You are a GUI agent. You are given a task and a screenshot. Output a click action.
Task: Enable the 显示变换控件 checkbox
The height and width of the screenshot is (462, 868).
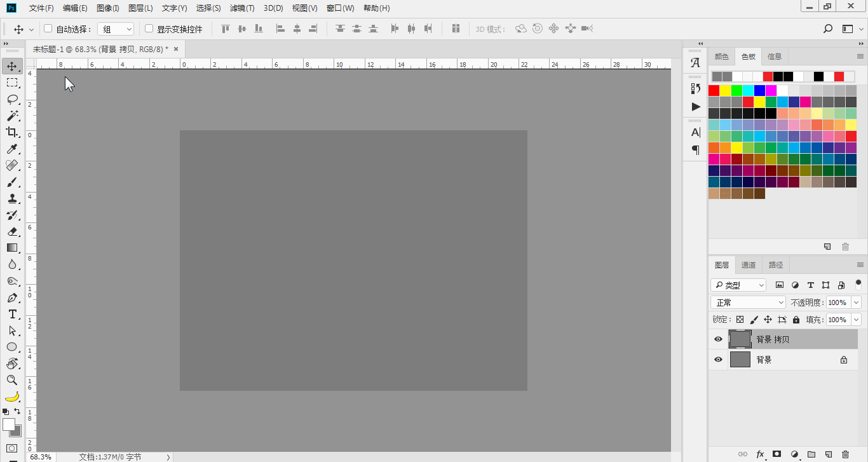149,29
